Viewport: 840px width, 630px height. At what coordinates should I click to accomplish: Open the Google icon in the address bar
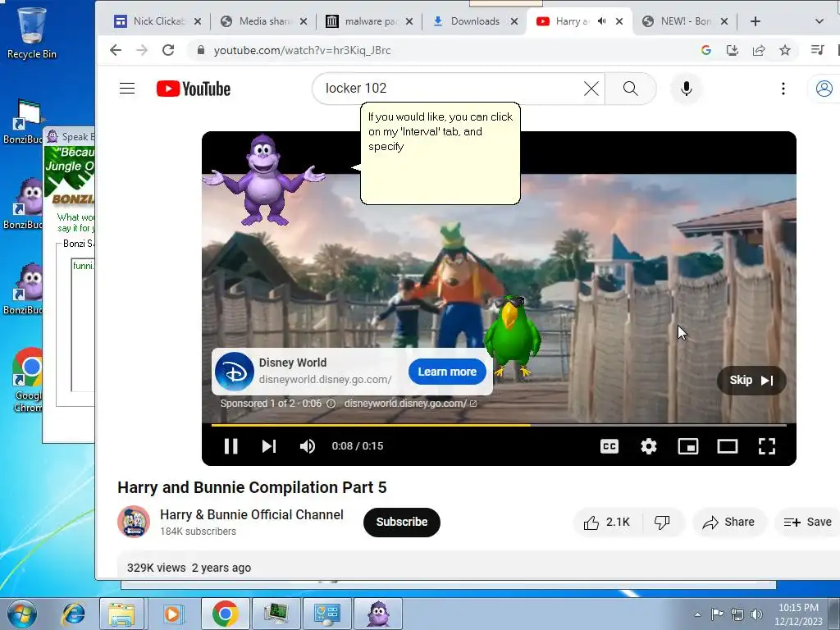click(706, 50)
